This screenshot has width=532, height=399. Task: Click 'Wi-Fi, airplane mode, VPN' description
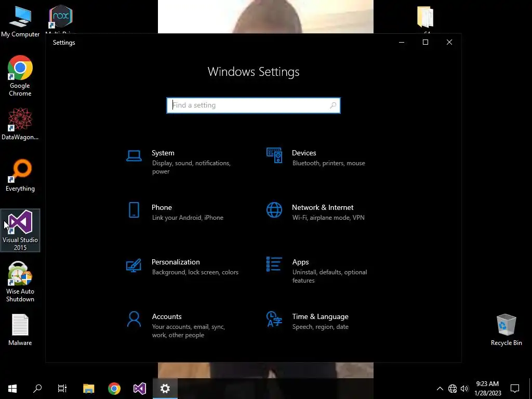click(328, 218)
